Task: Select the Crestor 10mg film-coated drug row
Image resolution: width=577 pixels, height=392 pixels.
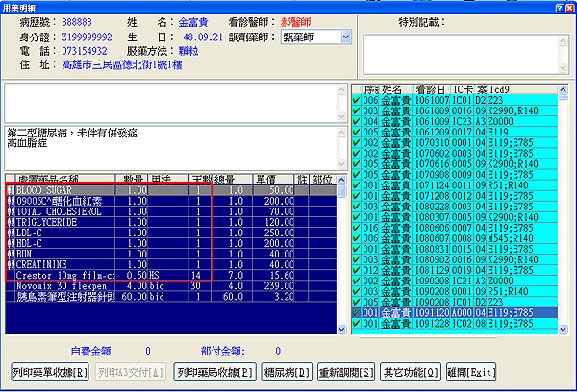Action: pyautogui.click(x=65, y=275)
